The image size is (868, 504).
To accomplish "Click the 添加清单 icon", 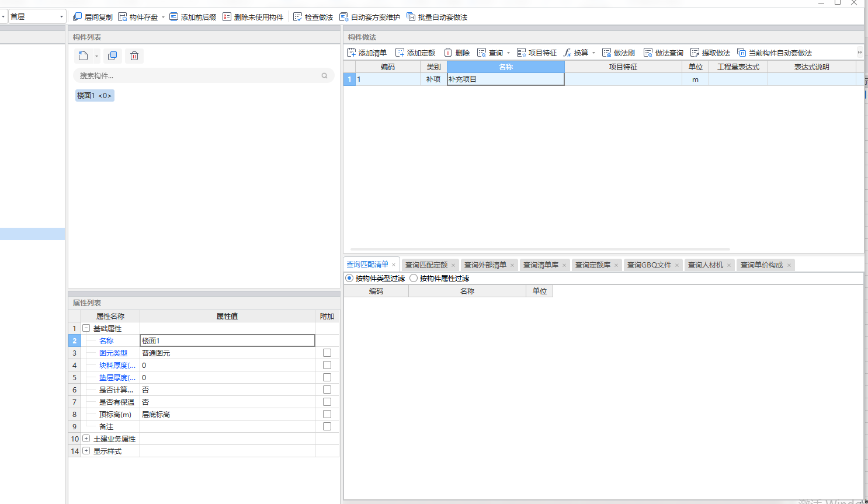I will [x=352, y=53].
